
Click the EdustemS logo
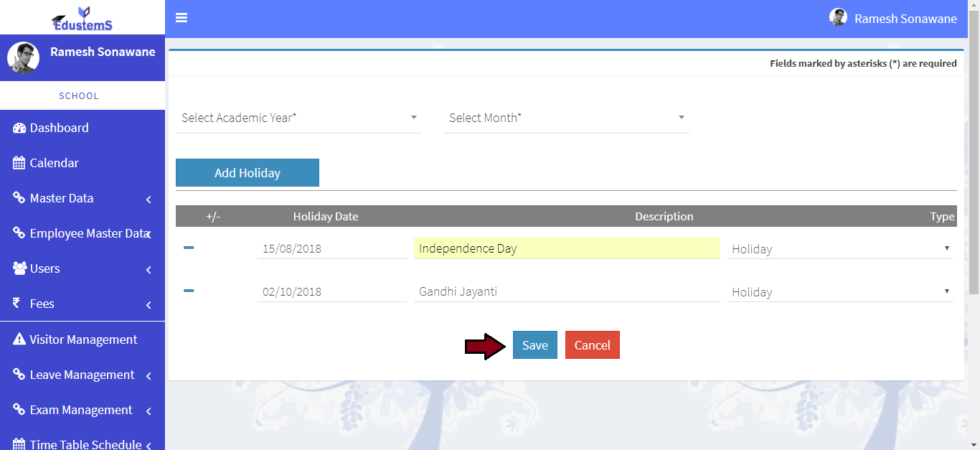[82, 19]
